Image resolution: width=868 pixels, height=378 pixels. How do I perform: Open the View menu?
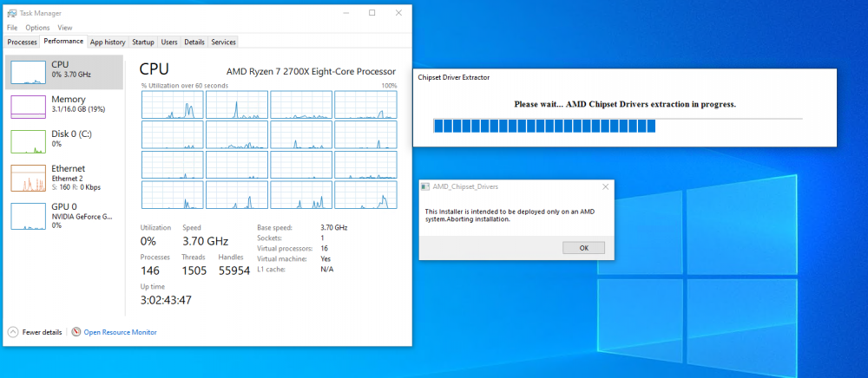pos(65,28)
